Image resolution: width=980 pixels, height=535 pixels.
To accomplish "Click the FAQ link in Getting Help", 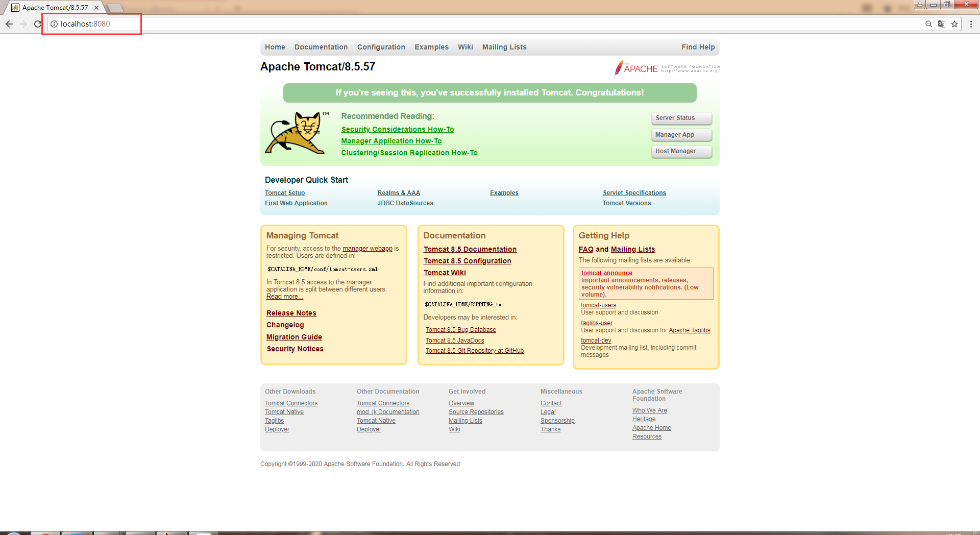I will pyautogui.click(x=586, y=249).
